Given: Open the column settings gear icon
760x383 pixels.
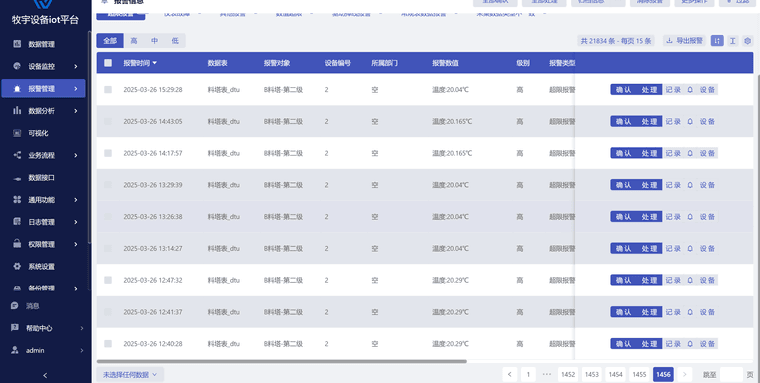Looking at the screenshot, I should 747,41.
